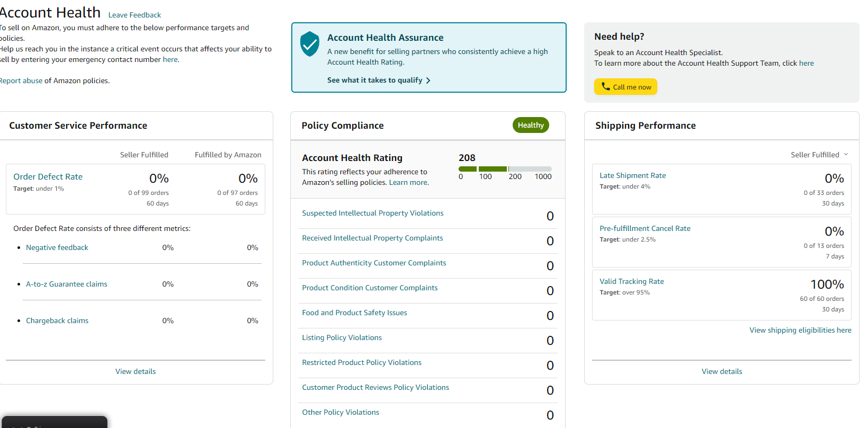Click the Account Health Rating progress bar
The width and height of the screenshot is (868, 428).
505,169
